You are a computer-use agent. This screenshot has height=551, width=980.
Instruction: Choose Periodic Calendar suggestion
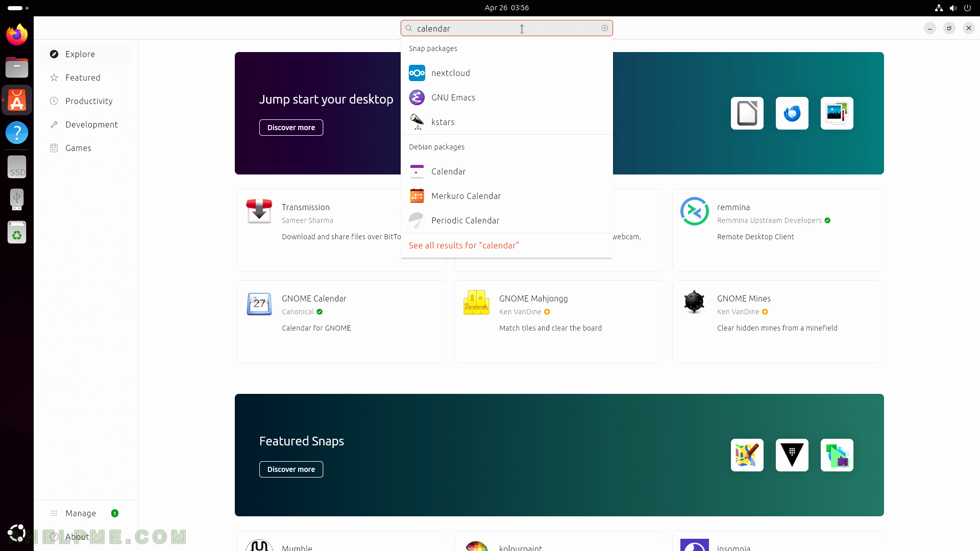[507, 220]
